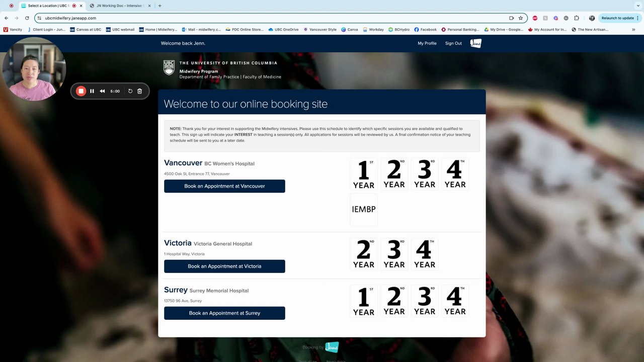Open the Client Login bookmark
Screen dimensions: 644x362
click(x=46, y=30)
